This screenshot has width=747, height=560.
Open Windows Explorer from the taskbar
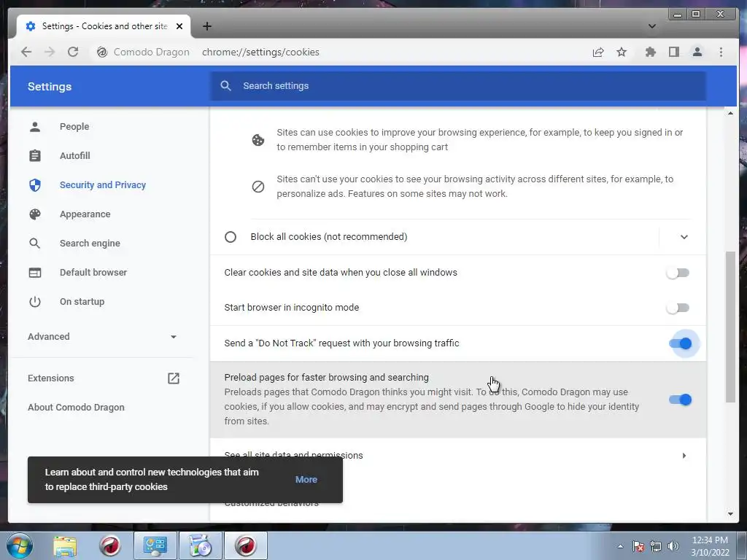[x=65, y=546]
